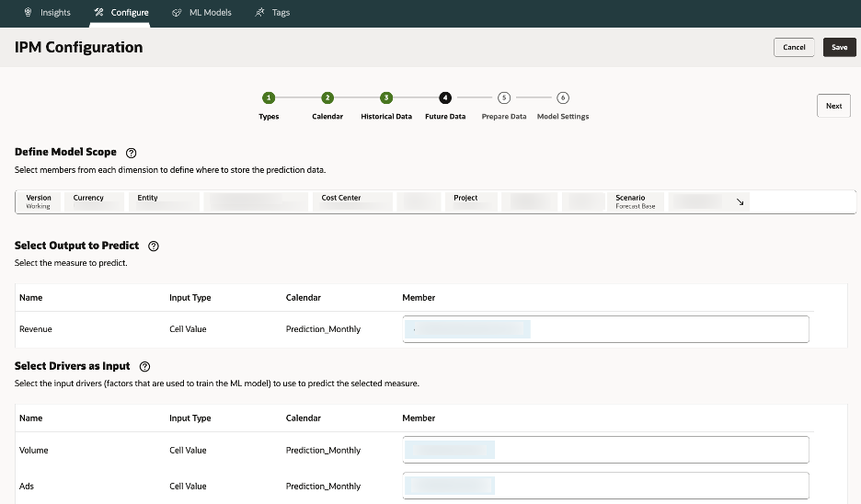Switch to the ML Models tab

click(210, 13)
